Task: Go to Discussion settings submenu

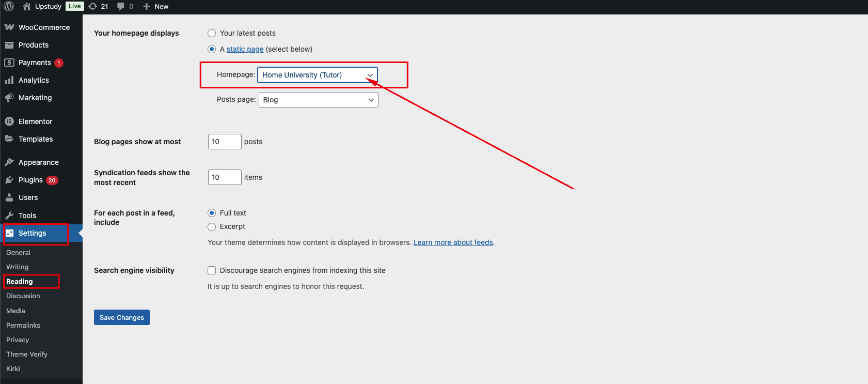Action: (23, 296)
